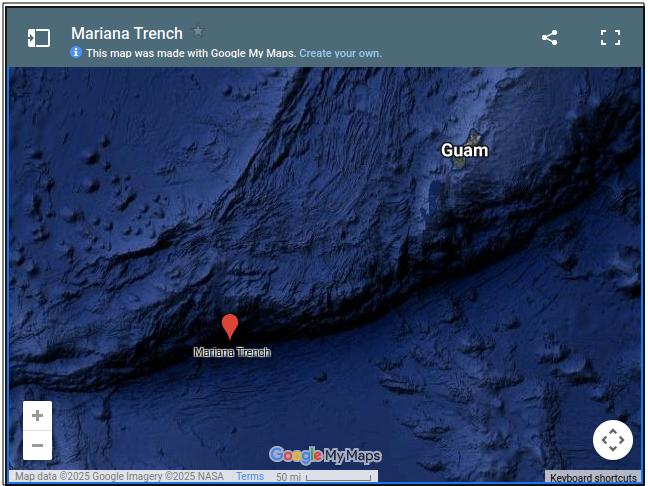This screenshot has width=648, height=486.
Task: Open the Terms link
Action: point(250,476)
